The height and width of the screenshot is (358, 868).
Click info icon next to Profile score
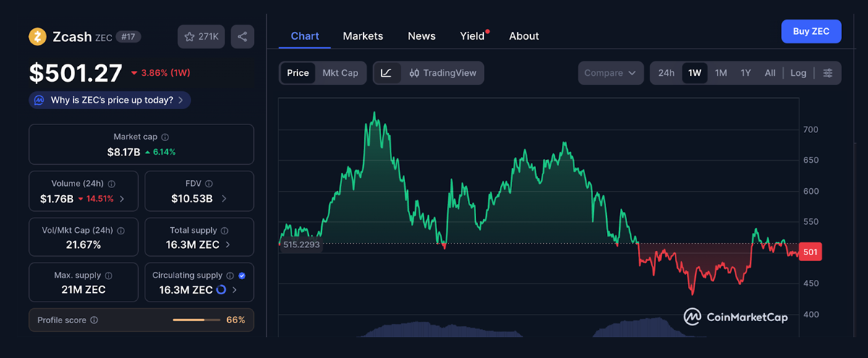coord(94,320)
